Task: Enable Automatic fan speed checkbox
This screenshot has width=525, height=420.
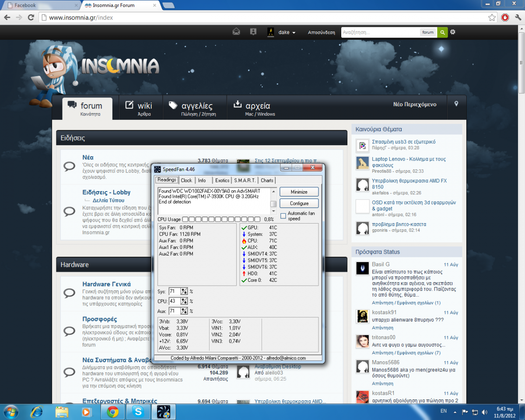Action: (283, 216)
